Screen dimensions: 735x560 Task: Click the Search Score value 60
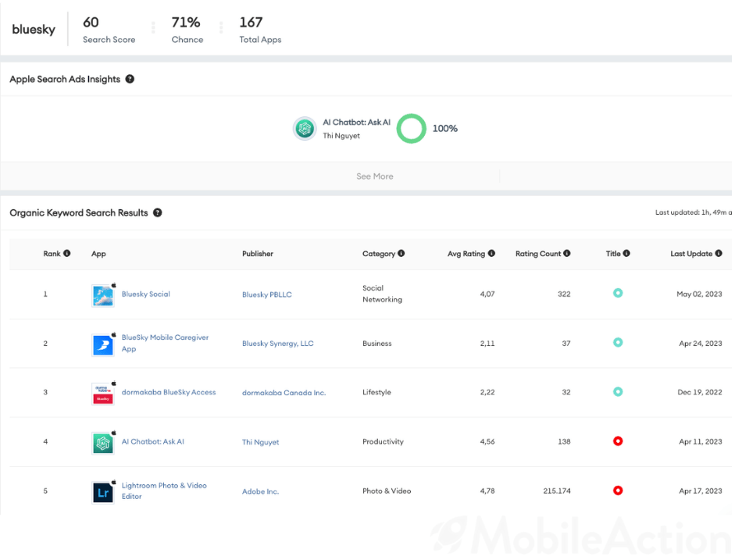pyautogui.click(x=91, y=22)
